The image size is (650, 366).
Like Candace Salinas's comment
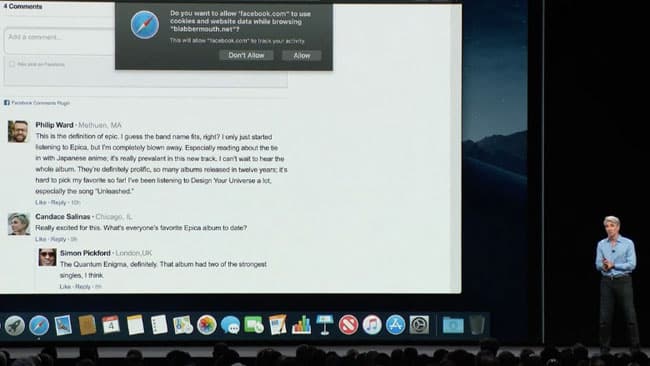[x=41, y=239]
